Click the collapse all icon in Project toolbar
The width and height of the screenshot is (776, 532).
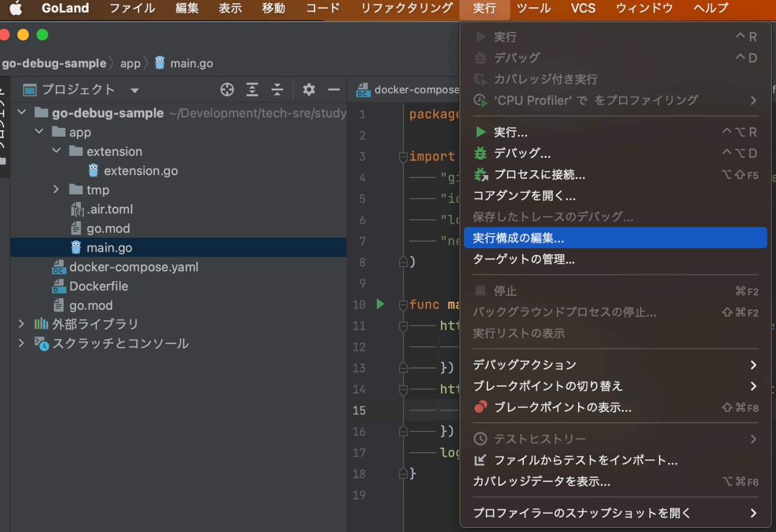277,89
